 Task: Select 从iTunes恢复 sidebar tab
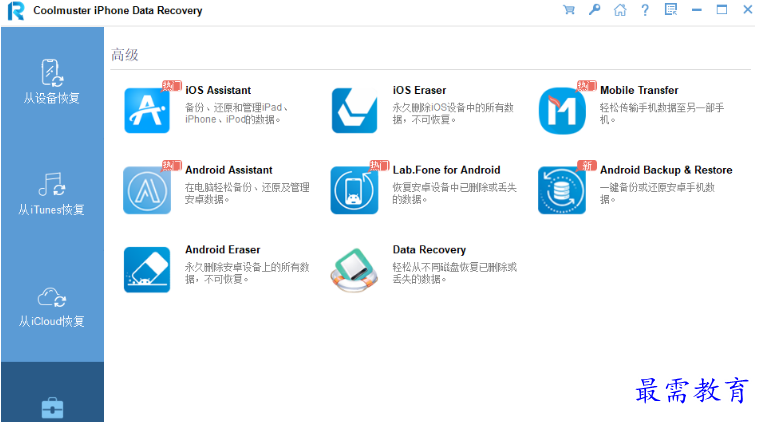click(x=52, y=194)
